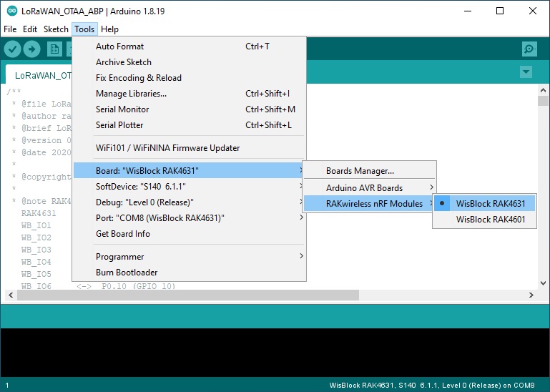Open the Serial Plotter menu entry
The width and height of the screenshot is (550, 392).
(x=190, y=125)
